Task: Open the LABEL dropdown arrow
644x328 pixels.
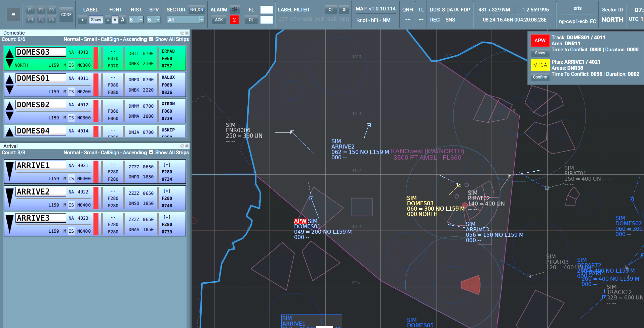Action: coord(82,20)
